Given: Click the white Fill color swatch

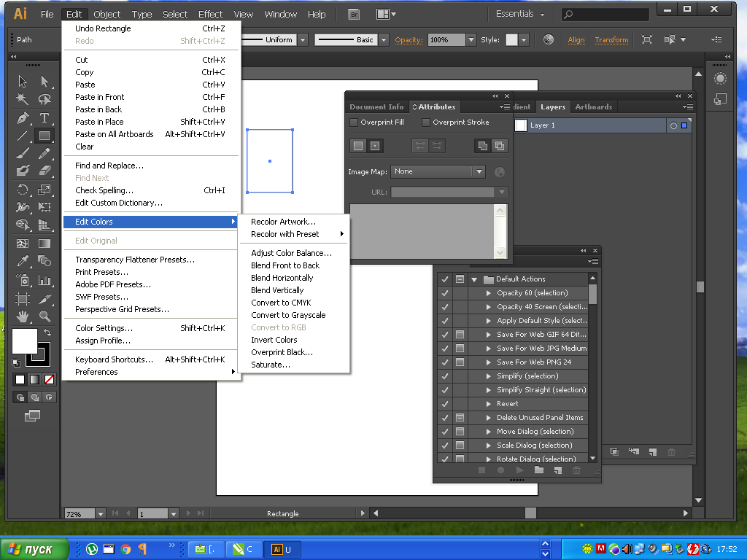Looking at the screenshot, I should (24, 341).
